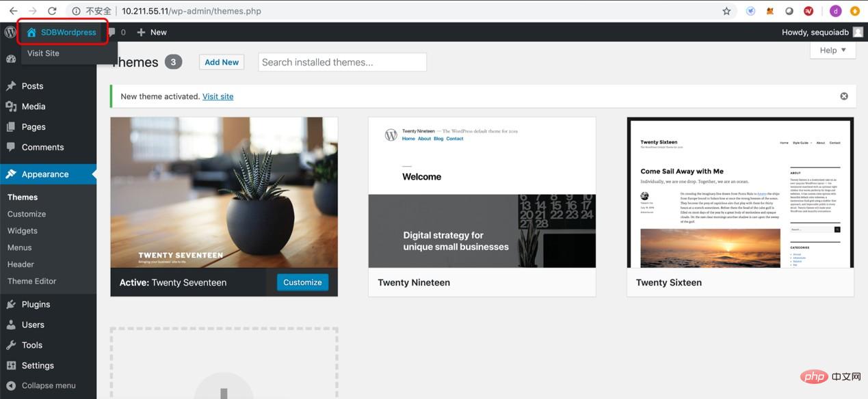The height and width of the screenshot is (399, 868).
Task: Follow the Visit site link in notice
Action: tap(218, 96)
